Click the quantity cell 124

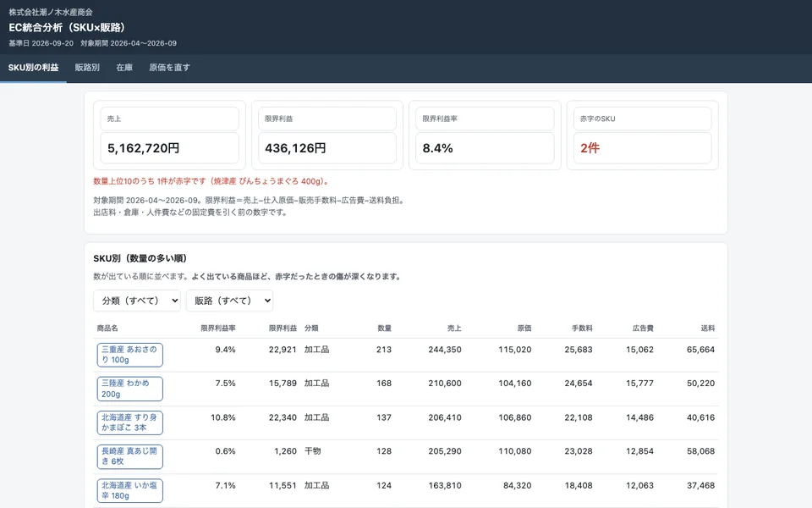(x=384, y=485)
